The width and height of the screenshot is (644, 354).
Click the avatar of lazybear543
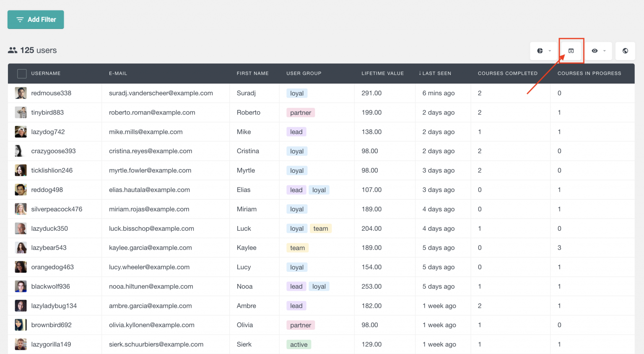point(21,248)
